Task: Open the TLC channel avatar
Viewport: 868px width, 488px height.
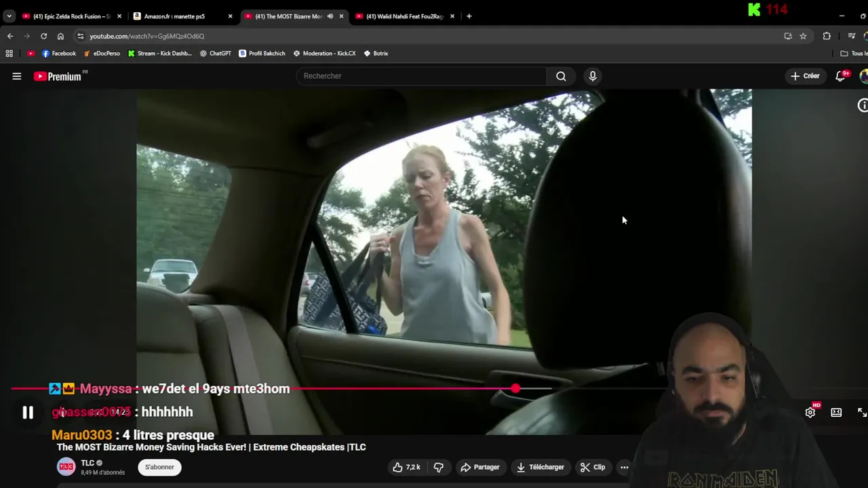Action: tap(66, 467)
